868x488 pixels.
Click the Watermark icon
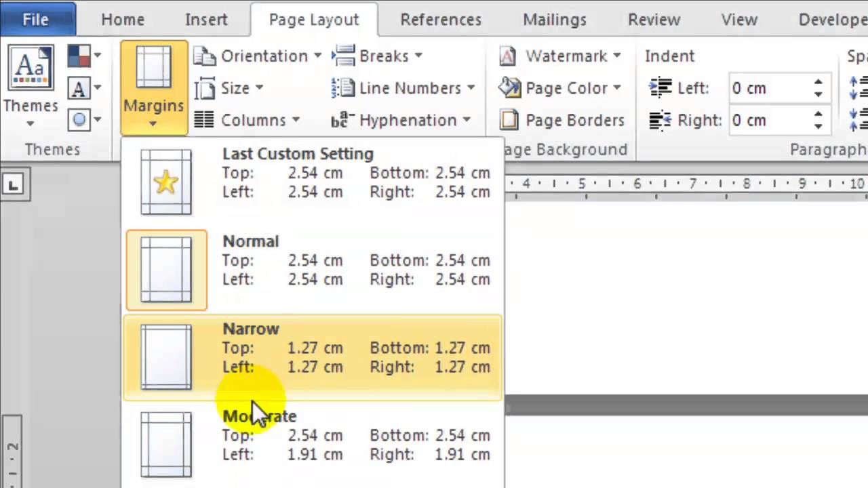tap(508, 56)
